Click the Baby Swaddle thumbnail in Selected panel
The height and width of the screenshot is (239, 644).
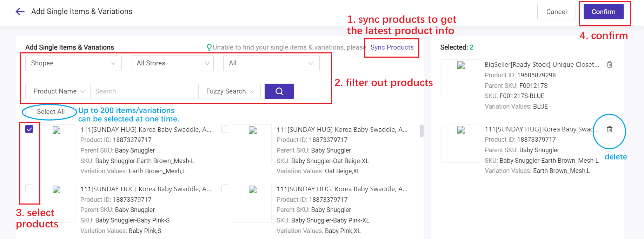coord(461,143)
